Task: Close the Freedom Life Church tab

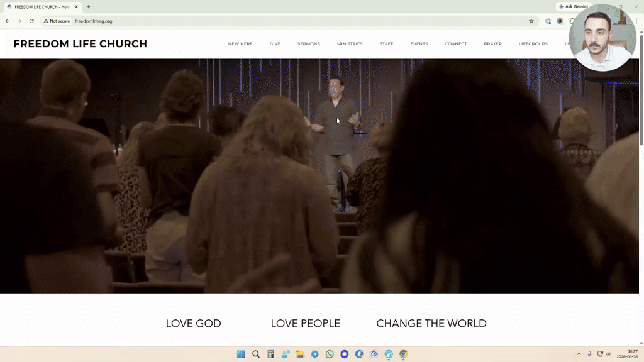Action: 76,7
